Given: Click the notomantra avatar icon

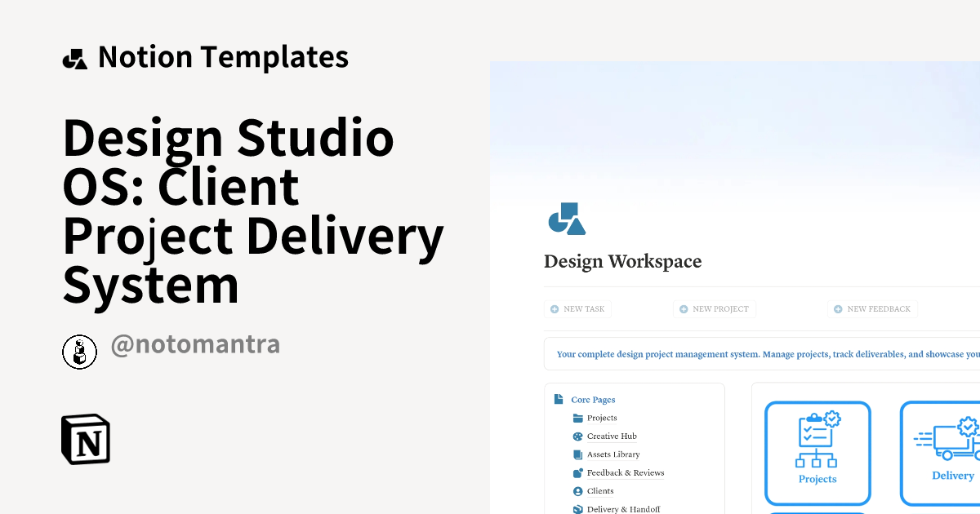Looking at the screenshot, I should 79,352.
